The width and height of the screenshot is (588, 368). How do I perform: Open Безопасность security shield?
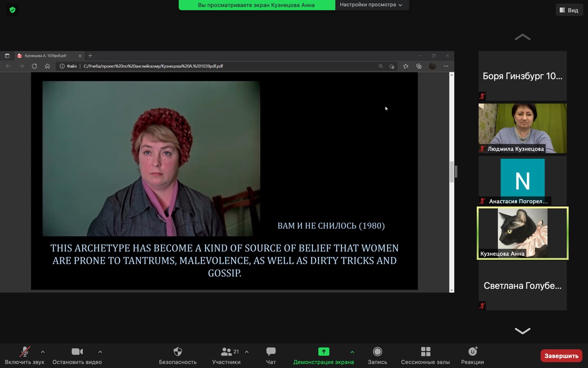click(178, 356)
